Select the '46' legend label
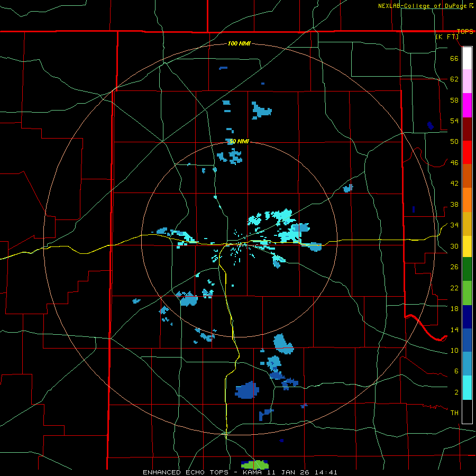The height and width of the screenshot is (476, 476). click(454, 163)
